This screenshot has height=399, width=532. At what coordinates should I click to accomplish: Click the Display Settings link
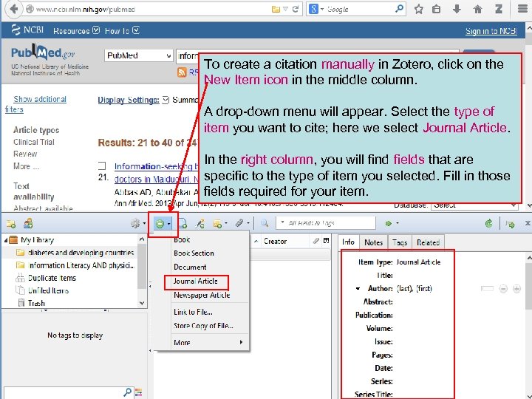point(129,100)
